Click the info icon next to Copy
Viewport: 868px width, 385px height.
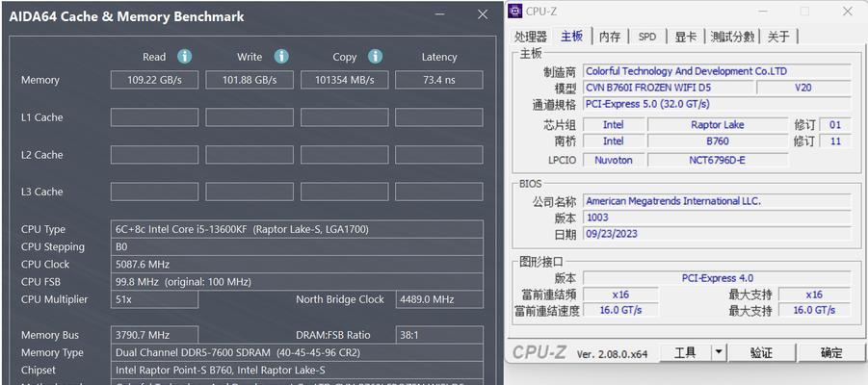coord(376,57)
